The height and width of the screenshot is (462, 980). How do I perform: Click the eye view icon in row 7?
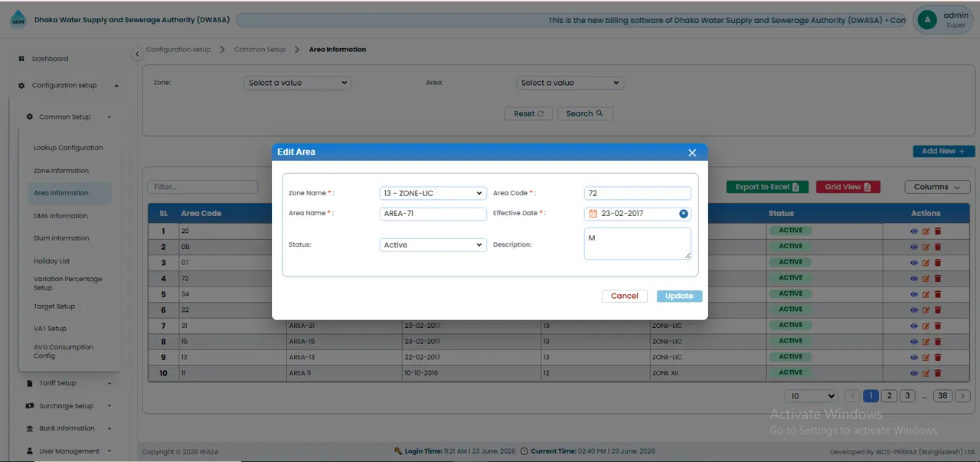click(914, 326)
